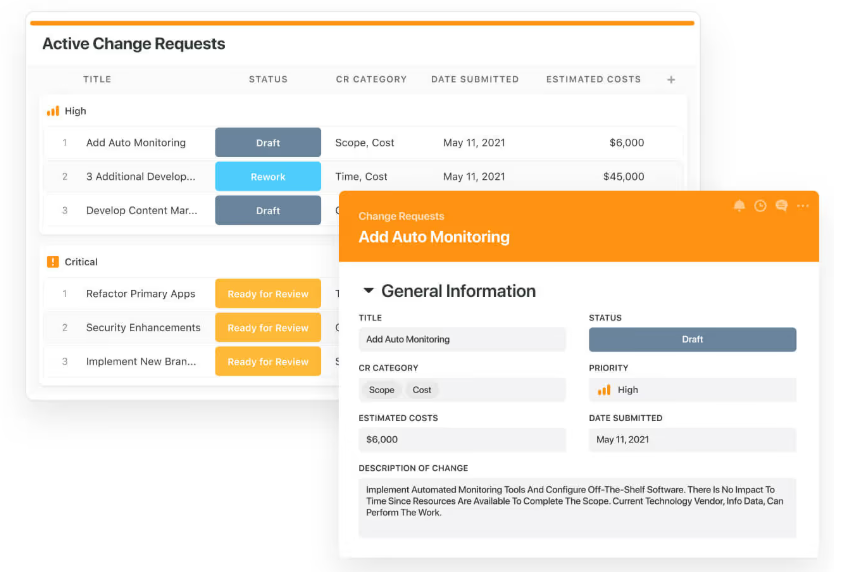Open the comments speech bubble icon
The width and height of the screenshot is (846, 572).
coord(781,206)
